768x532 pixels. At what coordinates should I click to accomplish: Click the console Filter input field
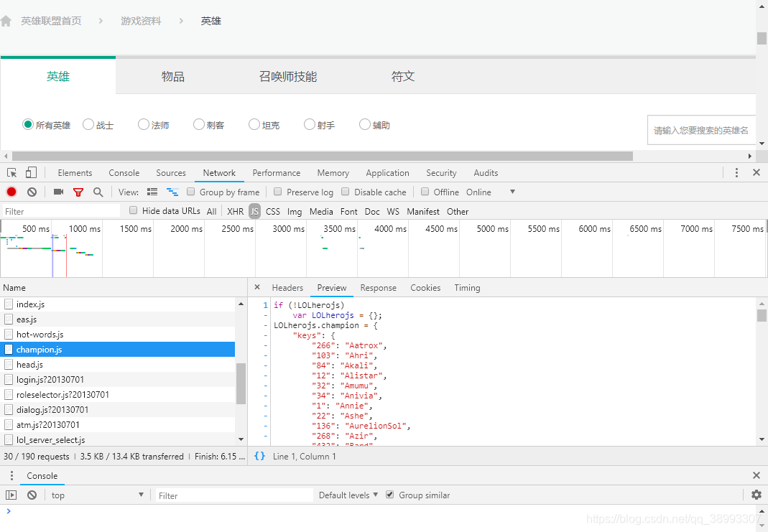click(x=234, y=495)
